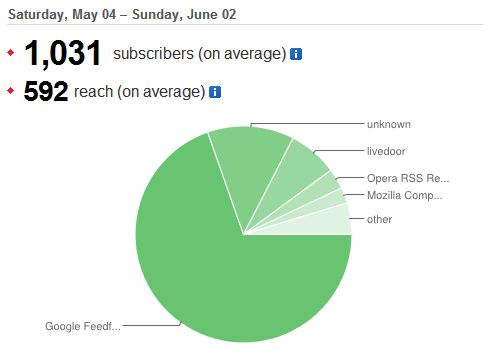Click the red diamond next to 1,031
Viewport: 491px width, 362px height.
pos(11,53)
